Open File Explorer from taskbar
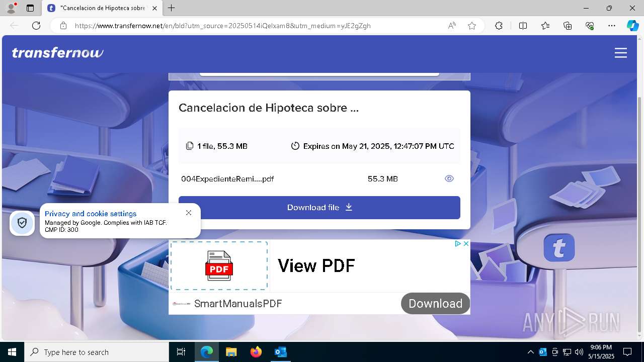Image resolution: width=644 pixels, height=362 pixels. [x=231, y=352]
